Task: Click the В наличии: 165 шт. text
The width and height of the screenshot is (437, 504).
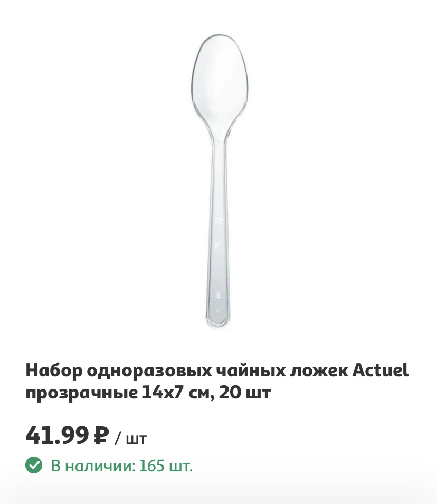Action: [x=122, y=465]
